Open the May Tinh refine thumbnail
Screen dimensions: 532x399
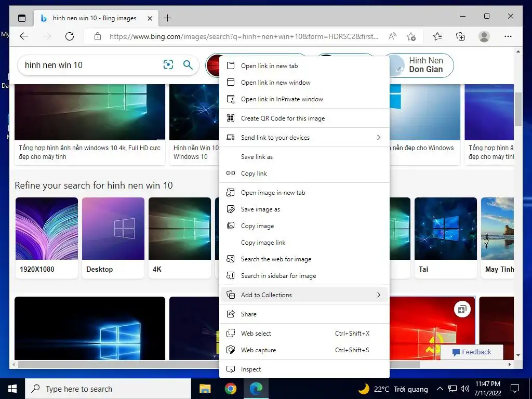point(497,237)
